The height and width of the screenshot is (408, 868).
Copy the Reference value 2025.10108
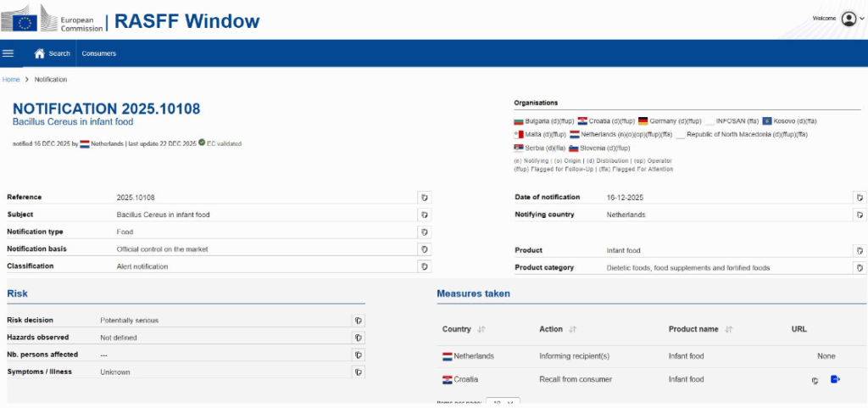pos(424,198)
